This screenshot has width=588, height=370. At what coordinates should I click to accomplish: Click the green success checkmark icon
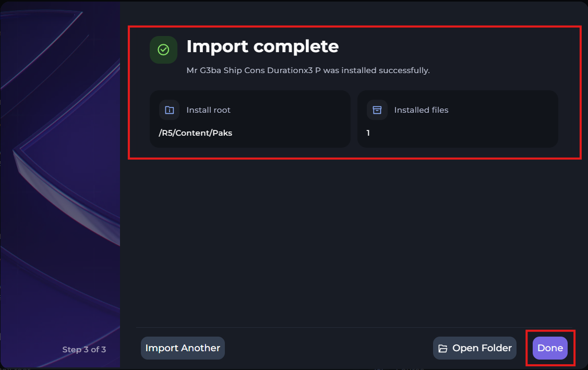pyautogui.click(x=163, y=50)
